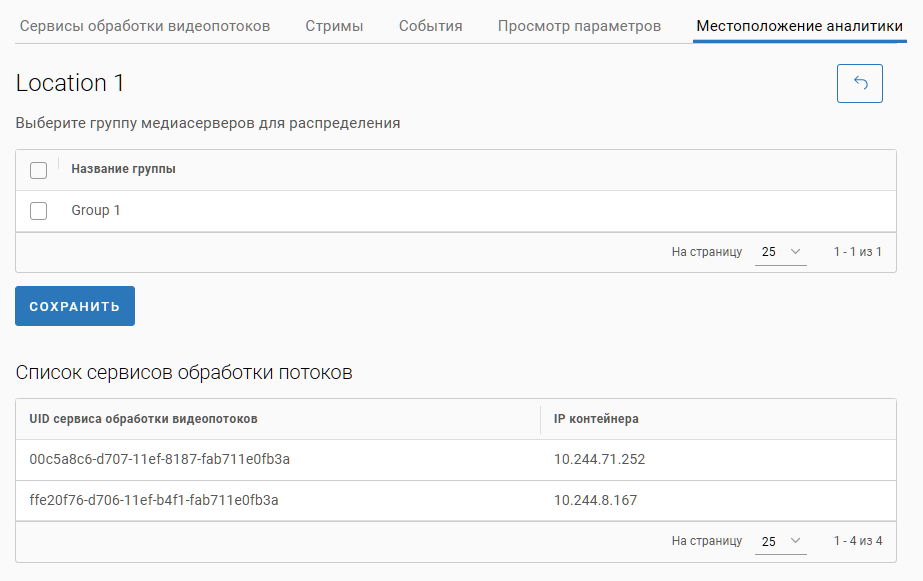Click container IP 10.244.71.252

tap(600, 460)
